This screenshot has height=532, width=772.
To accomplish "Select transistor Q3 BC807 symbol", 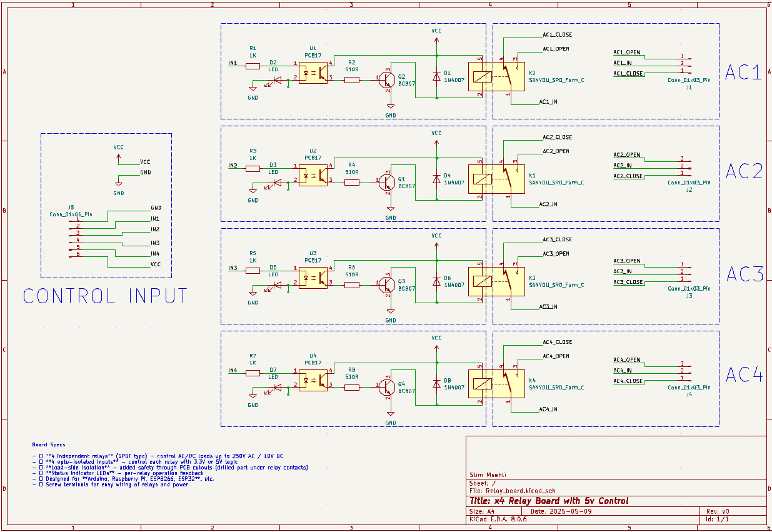I will pyautogui.click(x=386, y=284).
